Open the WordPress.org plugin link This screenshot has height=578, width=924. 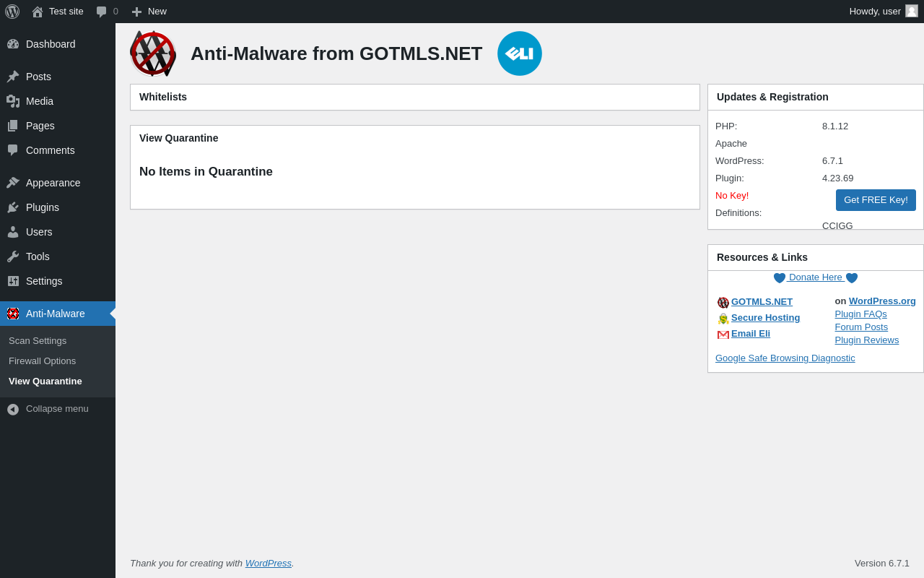tap(882, 301)
